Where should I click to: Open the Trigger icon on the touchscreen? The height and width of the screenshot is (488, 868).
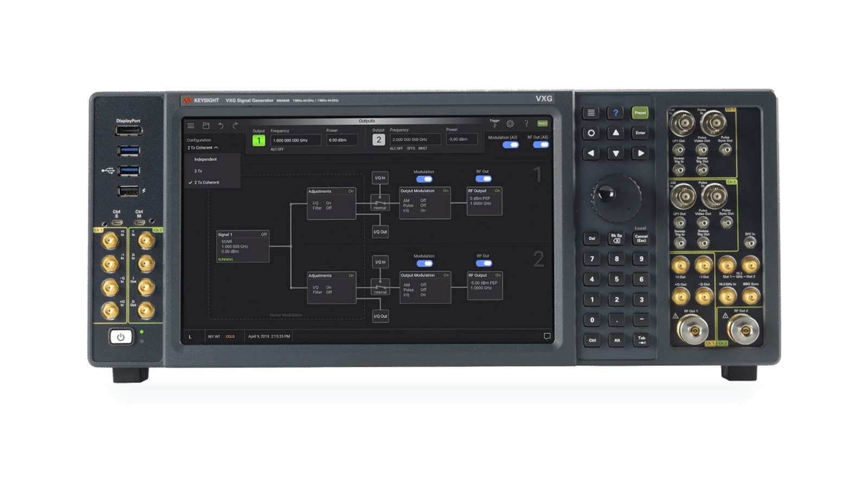pyautogui.click(x=495, y=123)
